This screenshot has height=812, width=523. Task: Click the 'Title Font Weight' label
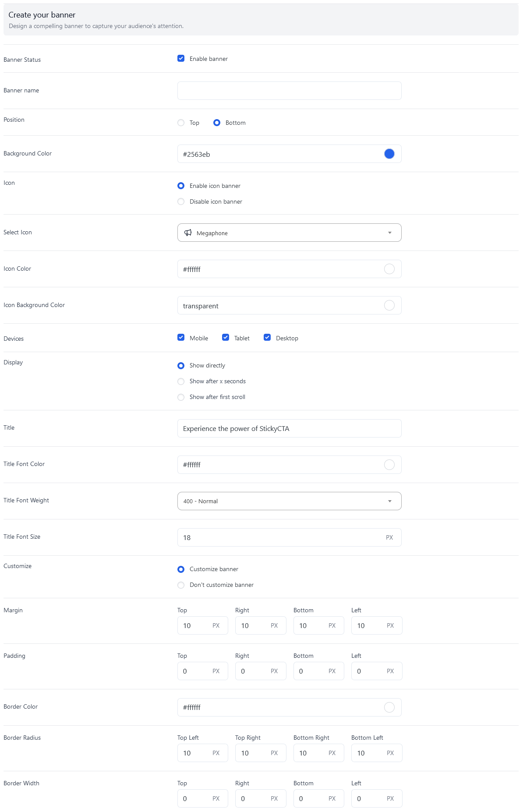26,500
